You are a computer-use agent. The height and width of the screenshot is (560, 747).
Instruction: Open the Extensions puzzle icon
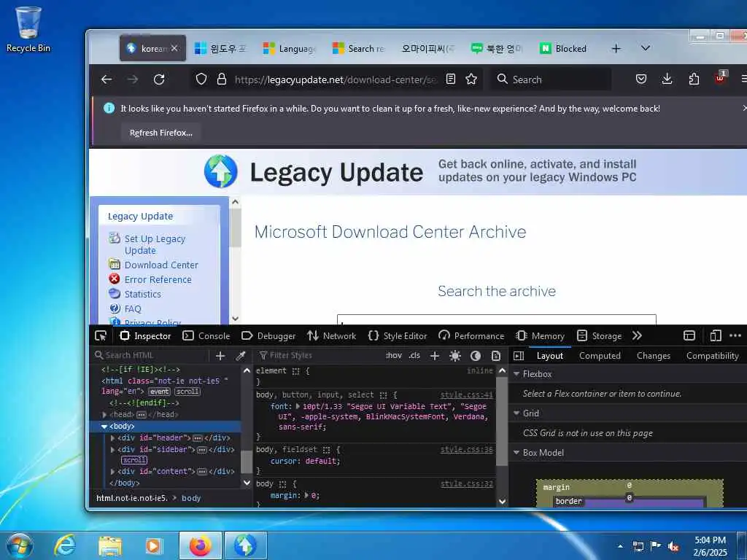click(694, 79)
